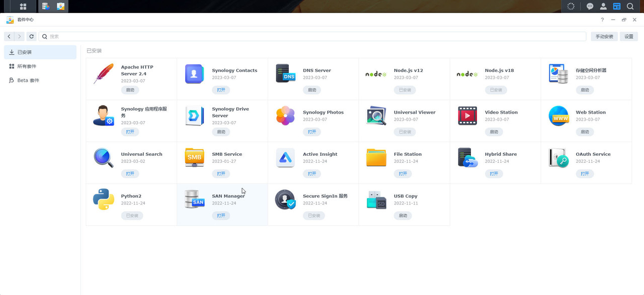The image size is (644, 295).
Task: Open the DSM search magnifier in top bar
Action: [630, 7]
